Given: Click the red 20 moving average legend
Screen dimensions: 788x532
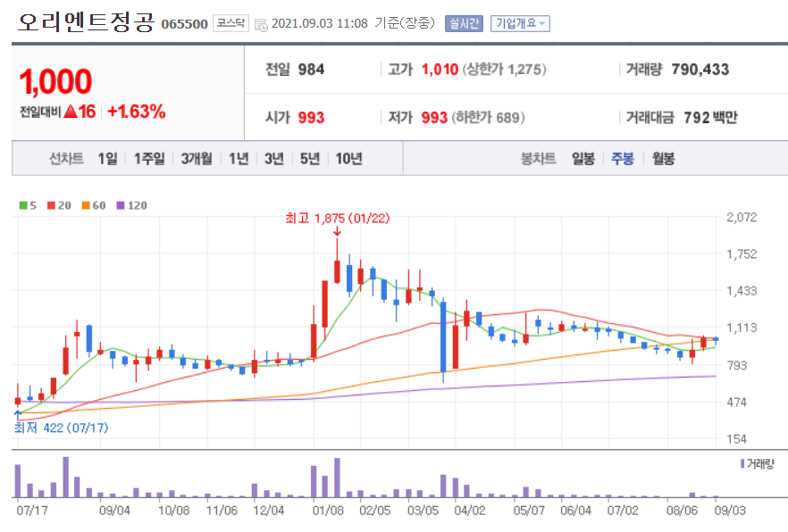Looking at the screenshot, I should (x=59, y=205).
